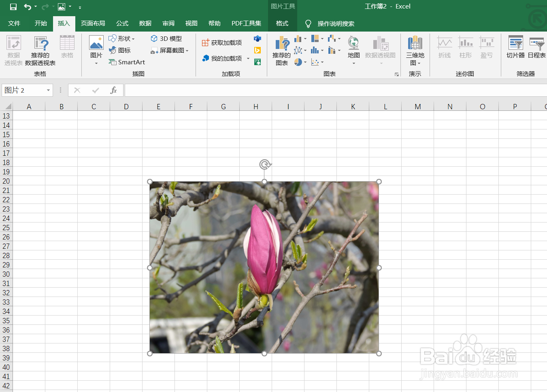The image size is (547, 392).
Task: Insert a SmartArt graphic
Action: pyautogui.click(x=127, y=62)
